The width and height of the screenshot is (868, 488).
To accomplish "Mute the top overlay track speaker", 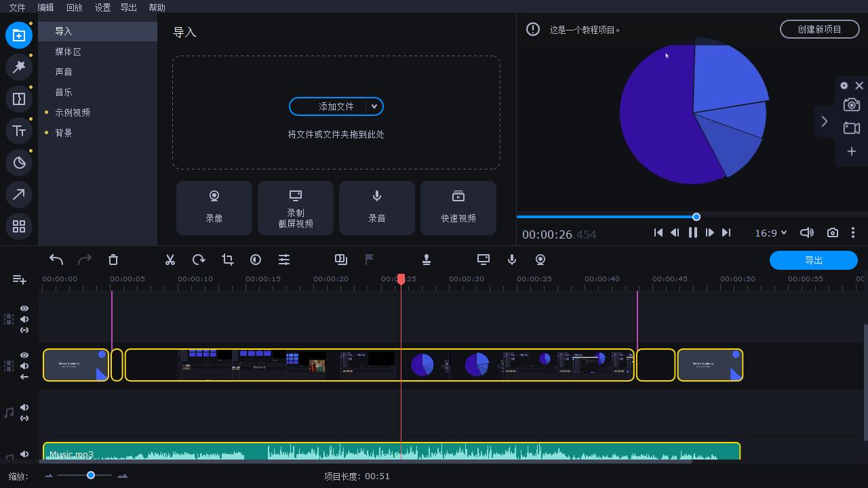I will point(24,319).
